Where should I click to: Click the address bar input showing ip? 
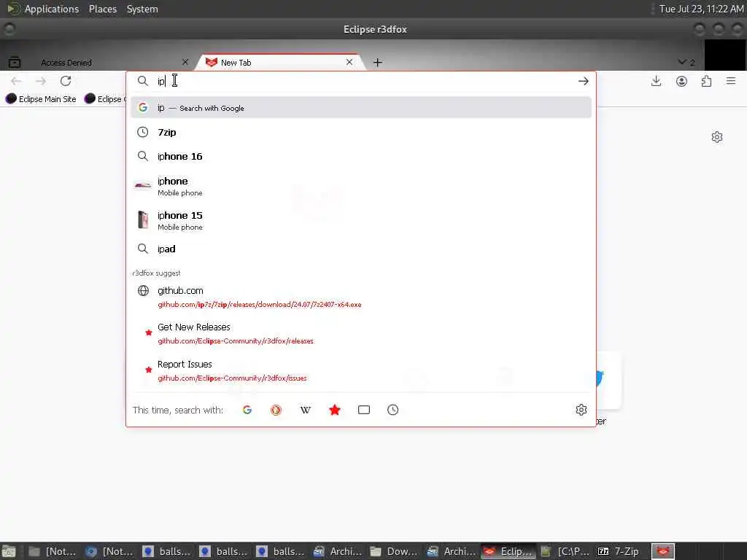tap(362, 81)
